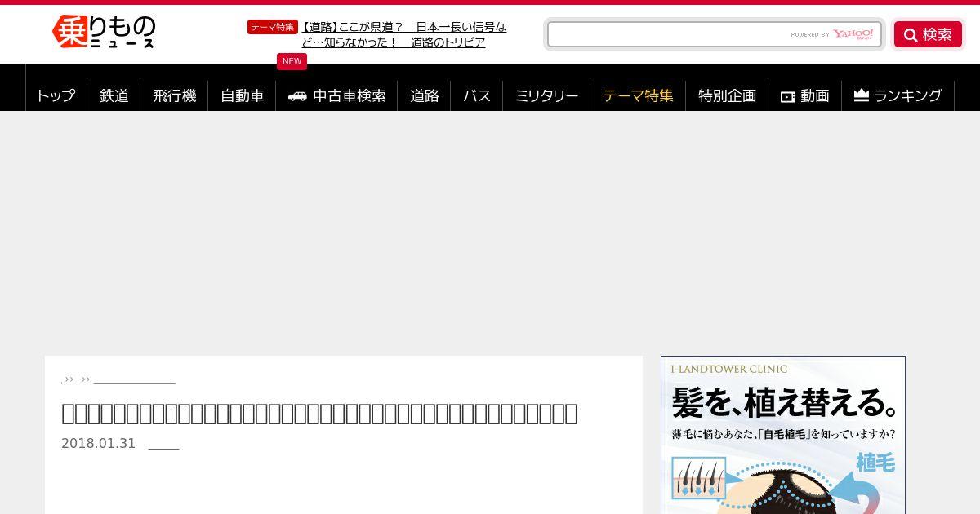
Task: Click the underlined author link beside date
Action: click(163, 445)
